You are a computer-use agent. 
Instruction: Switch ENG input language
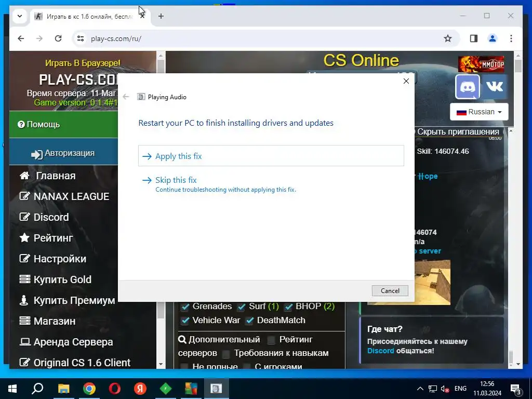pos(460,389)
